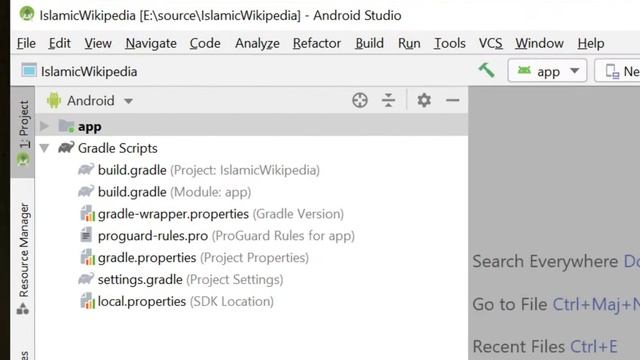Click elephant icon of build.gradle Module file

coord(86,191)
